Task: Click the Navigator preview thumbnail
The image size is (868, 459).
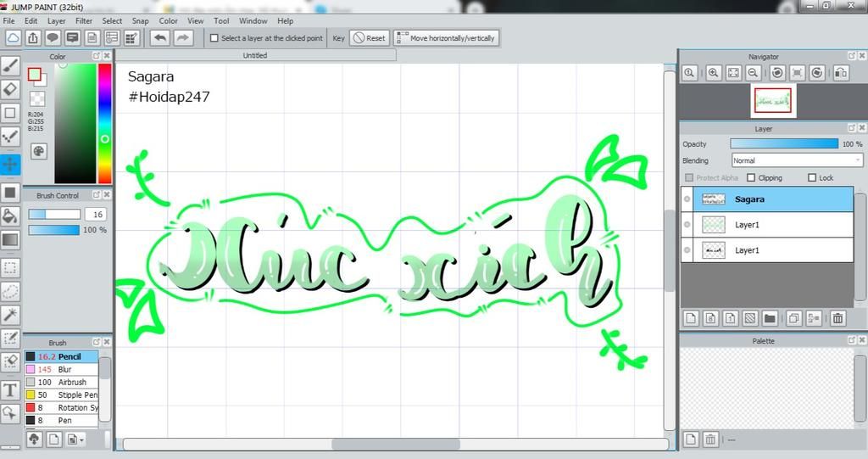Action: (773, 101)
